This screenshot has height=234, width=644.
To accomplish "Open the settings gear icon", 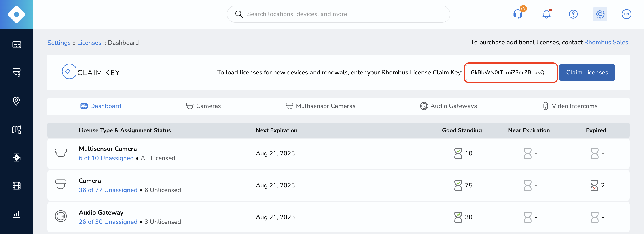I will pos(600,14).
